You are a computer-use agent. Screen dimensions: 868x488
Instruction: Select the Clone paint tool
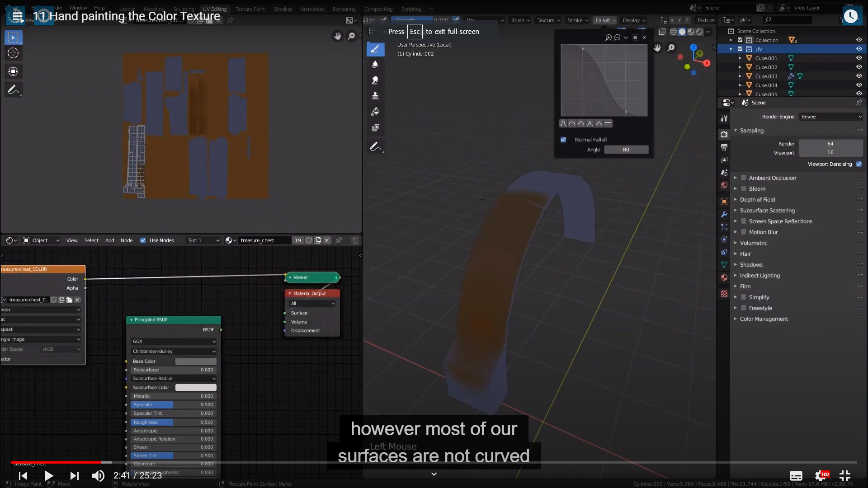click(375, 96)
